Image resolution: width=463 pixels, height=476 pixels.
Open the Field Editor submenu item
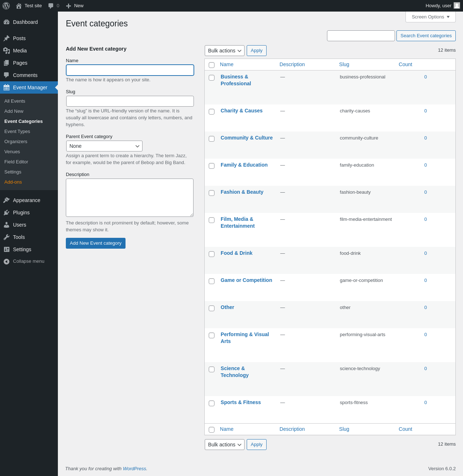pyautogui.click(x=16, y=162)
